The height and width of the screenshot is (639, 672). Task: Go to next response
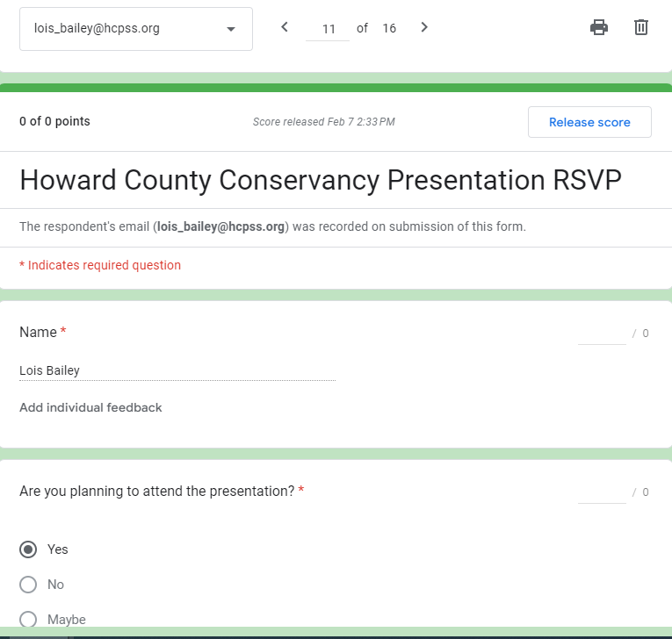(x=424, y=27)
